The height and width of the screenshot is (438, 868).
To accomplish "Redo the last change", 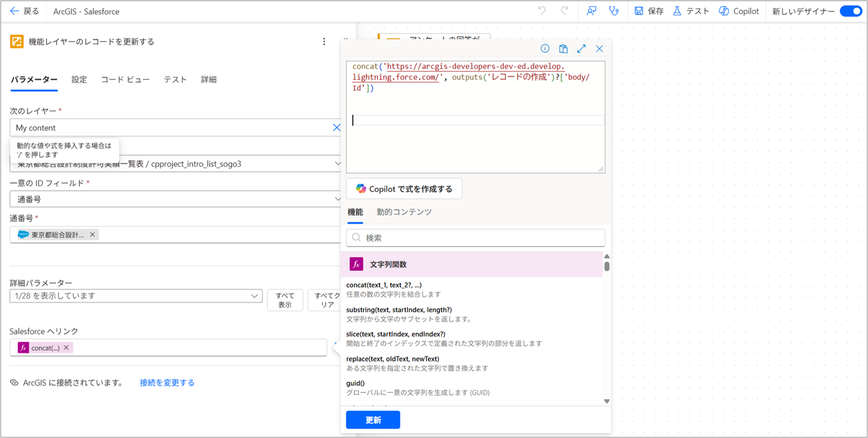I will [x=564, y=11].
